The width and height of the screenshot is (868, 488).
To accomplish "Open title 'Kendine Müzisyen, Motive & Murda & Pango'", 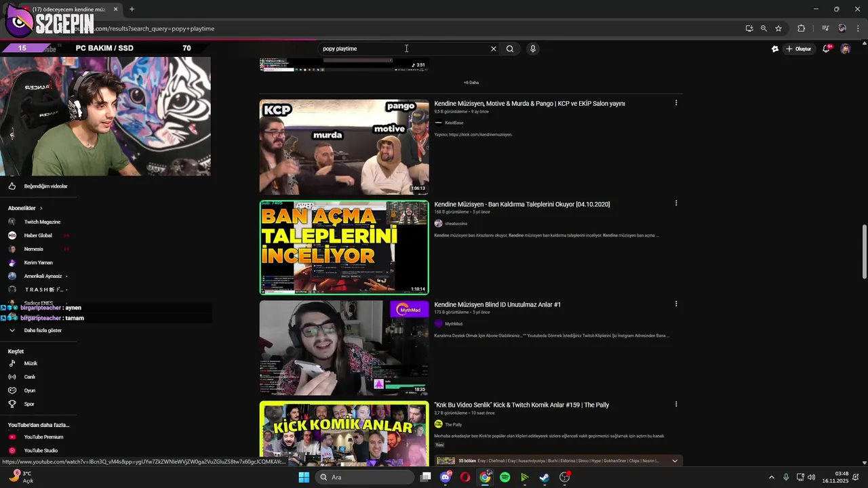I will 530,104.
